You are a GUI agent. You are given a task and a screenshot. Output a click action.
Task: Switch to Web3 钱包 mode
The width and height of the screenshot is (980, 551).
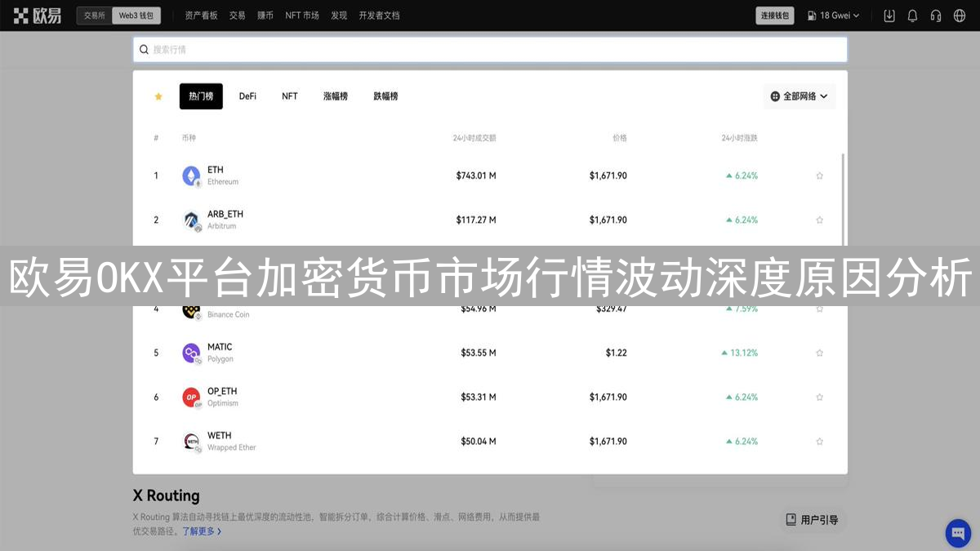(x=136, y=16)
